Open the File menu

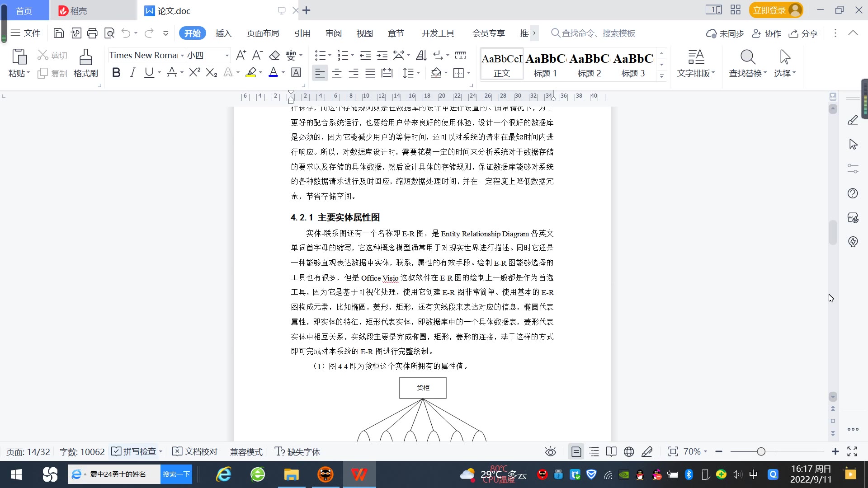(26, 33)
